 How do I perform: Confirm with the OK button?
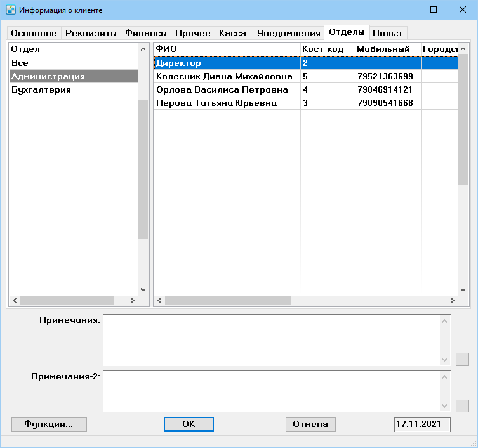(x=189, y=425)
